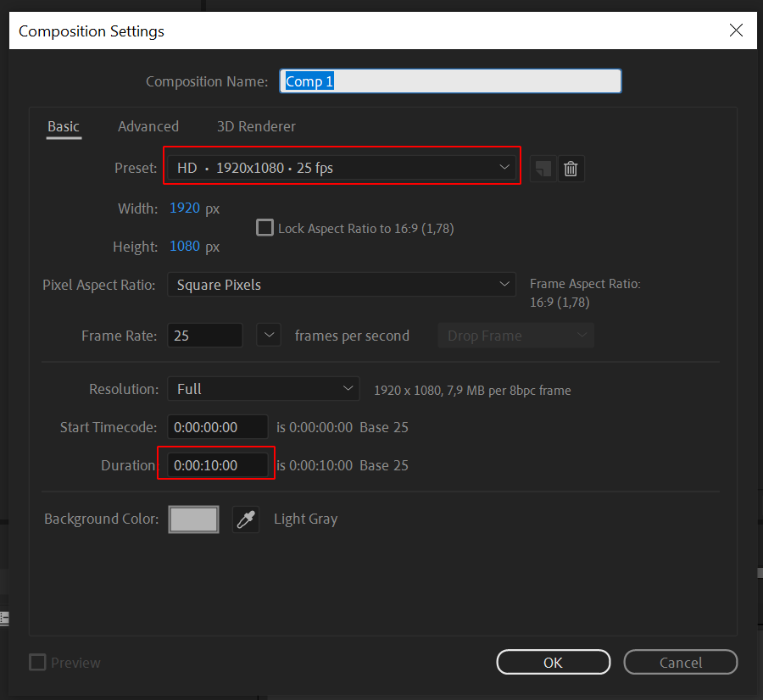This screenshot has height=700, width=763.
Task: Open the Preset dropdown
Action: (341, 169)
